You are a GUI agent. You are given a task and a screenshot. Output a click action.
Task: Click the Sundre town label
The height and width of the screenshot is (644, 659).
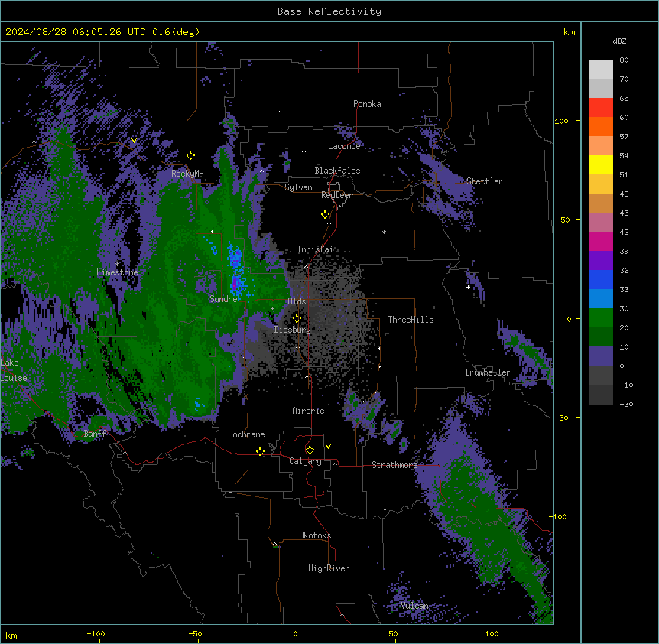click(223, 299)
